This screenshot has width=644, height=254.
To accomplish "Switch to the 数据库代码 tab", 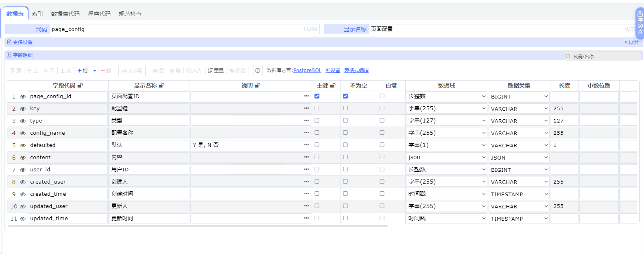I will 65,14.
